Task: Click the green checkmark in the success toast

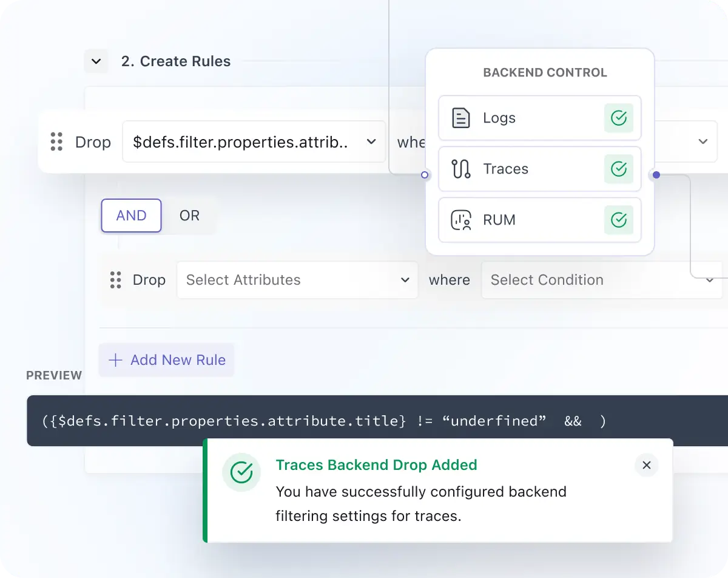Action: (241, 472)
